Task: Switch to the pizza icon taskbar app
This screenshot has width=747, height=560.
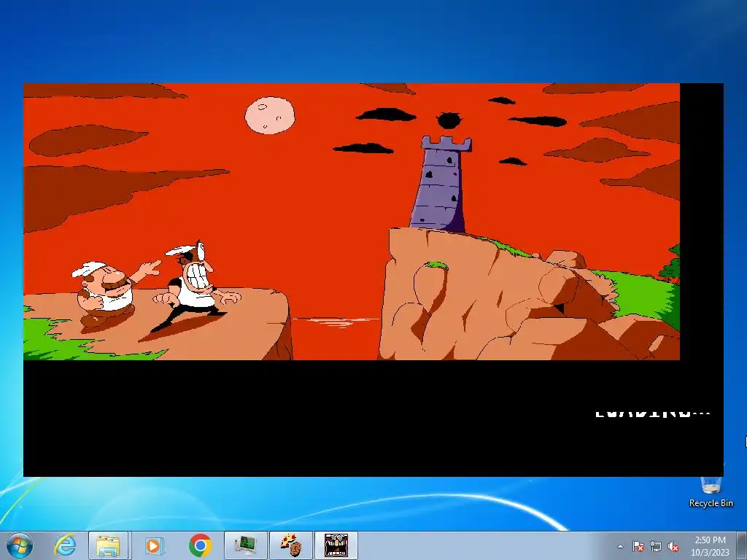Action: tap(291, 545)
